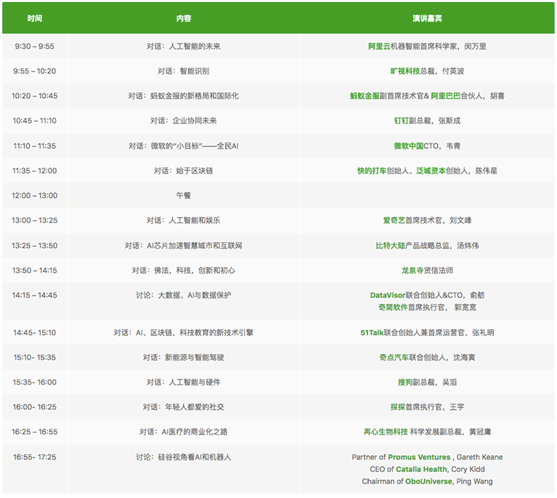Click the topic 讨论：硅谷视角看AI和机器人

pyautogui.click(x=183, y=457)
